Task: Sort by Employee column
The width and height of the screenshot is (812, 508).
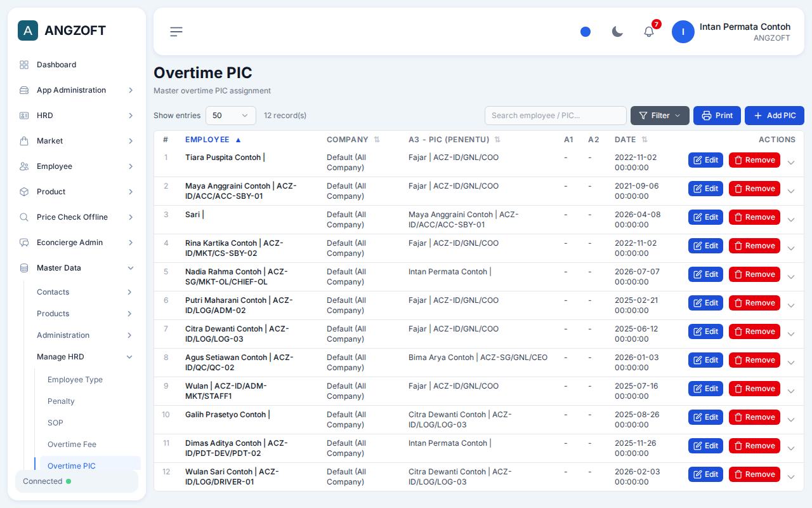Action: pyautogui.click(x=213, y=140)
